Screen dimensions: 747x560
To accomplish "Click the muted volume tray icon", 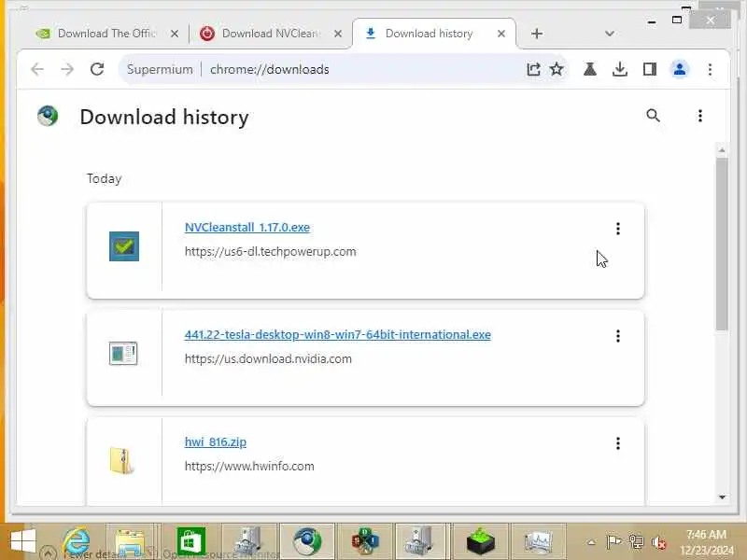I will click(659, 542).
